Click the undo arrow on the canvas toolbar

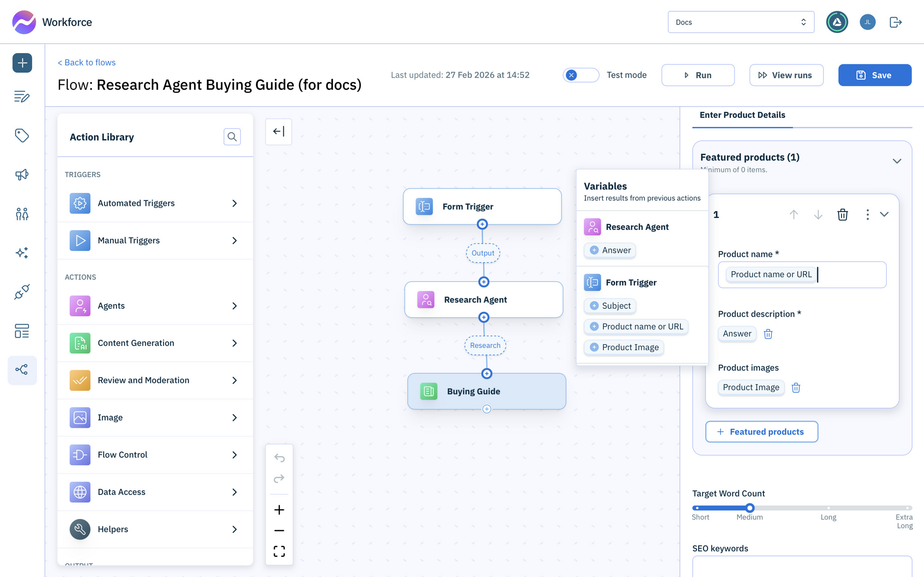click(x=279, y=458)
